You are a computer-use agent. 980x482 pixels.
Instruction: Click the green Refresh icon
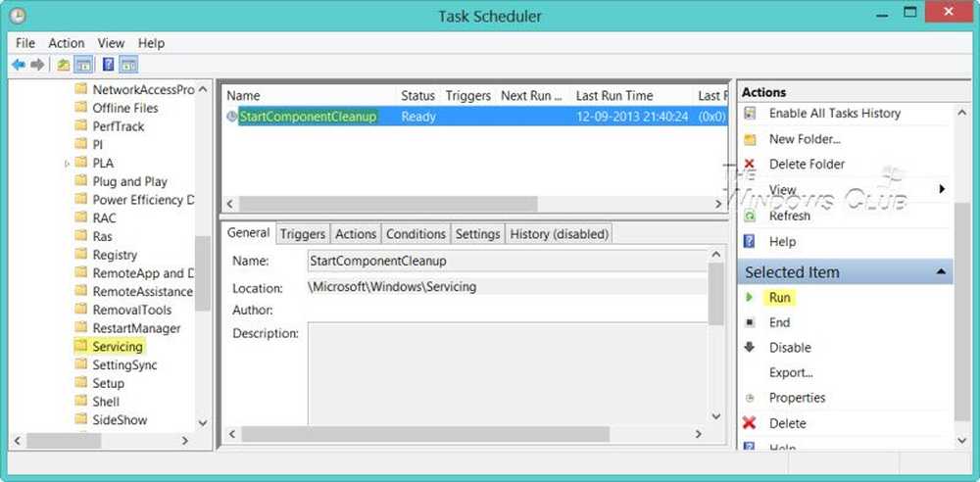[750, 216]
